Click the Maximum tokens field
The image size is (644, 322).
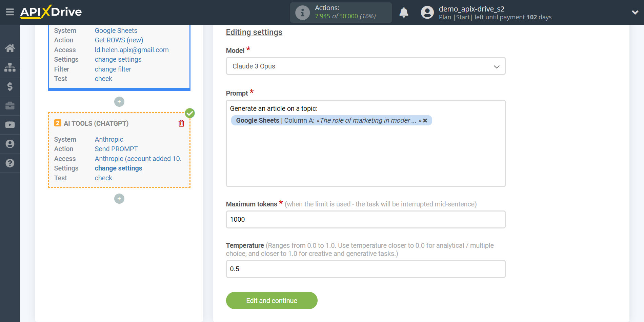point(366,220)
